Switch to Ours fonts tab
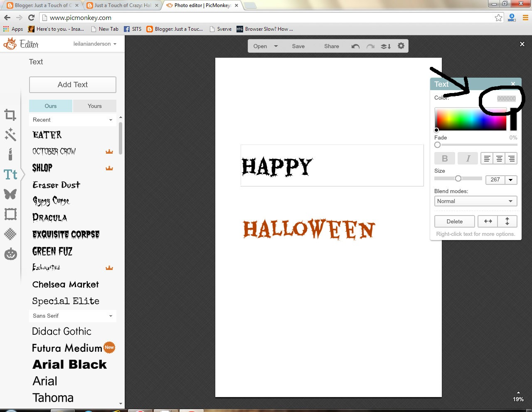 pos(51,106)
